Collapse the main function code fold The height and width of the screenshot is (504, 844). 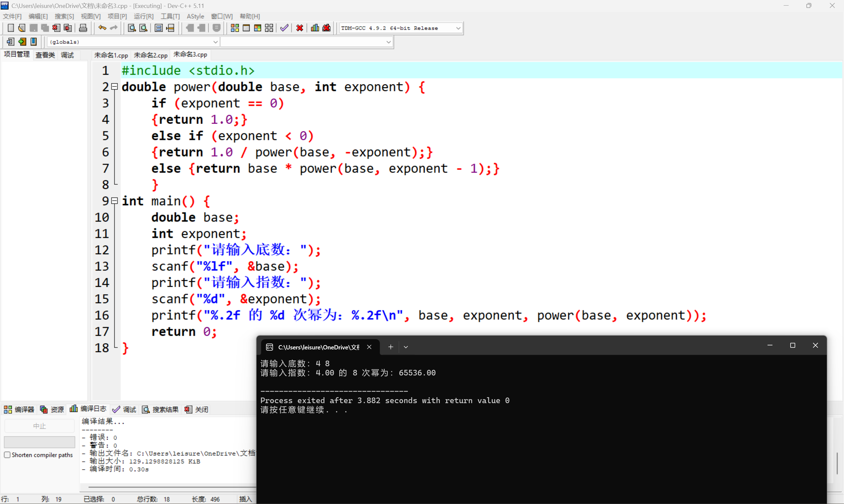coord(114,201)
